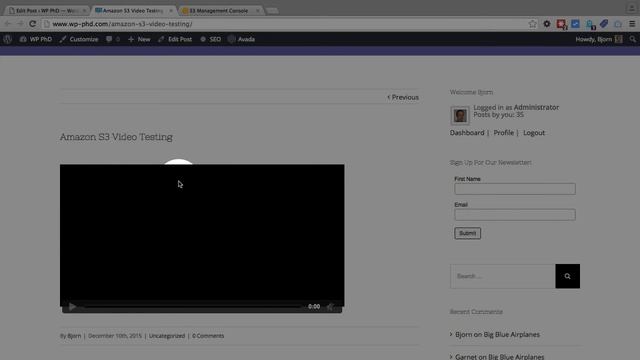This screenshot has width=640, height=360.
Task: Click the paperclip extension icon
Action: 604,24
